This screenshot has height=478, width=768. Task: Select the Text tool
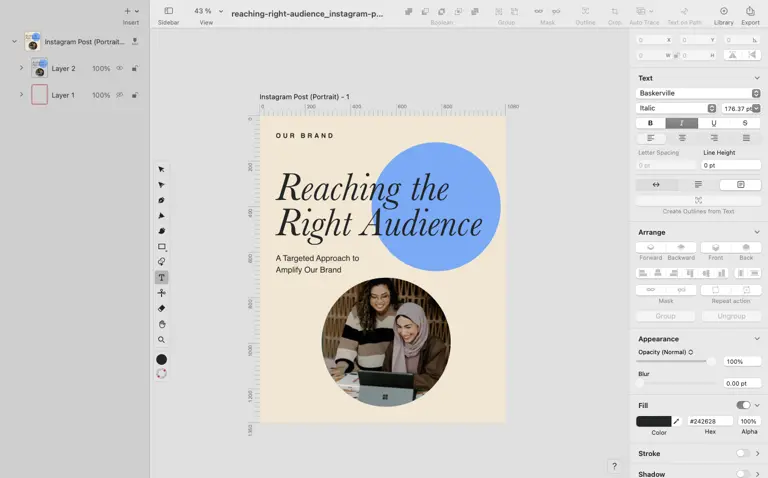pyautogui.click(x=161, y=278)
